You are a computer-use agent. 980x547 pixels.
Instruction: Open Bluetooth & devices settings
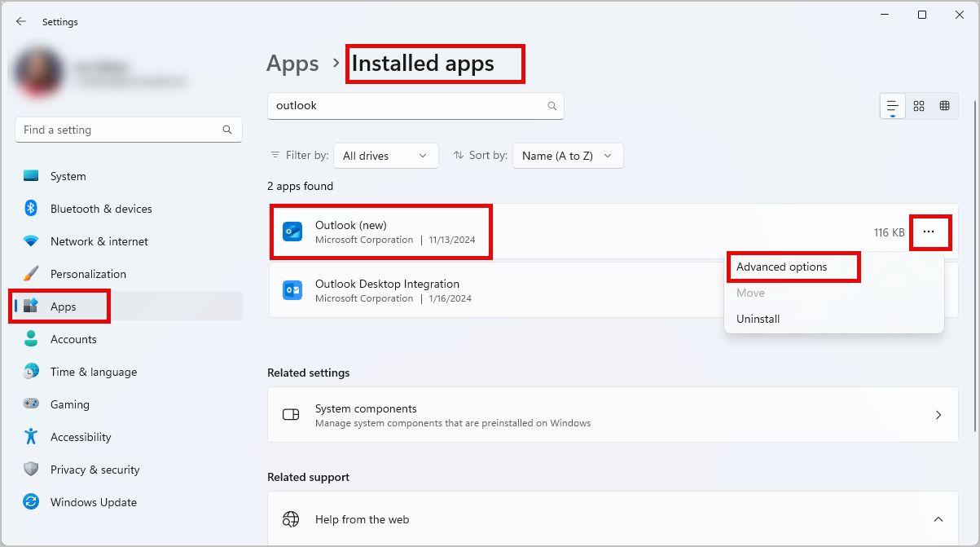point(129,209)
